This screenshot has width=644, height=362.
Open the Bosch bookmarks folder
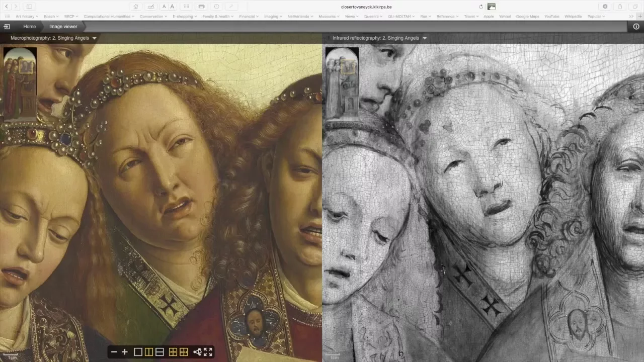point(51,17)
